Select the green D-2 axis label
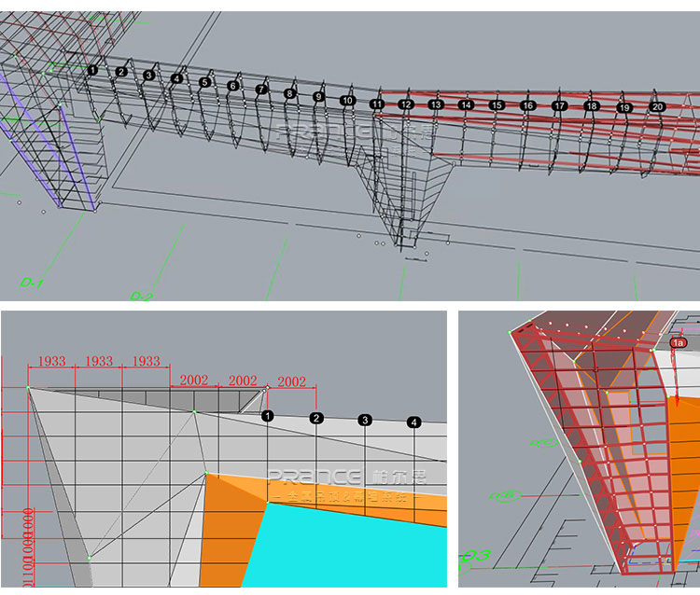700x595 pixels. tap(141, 296)
